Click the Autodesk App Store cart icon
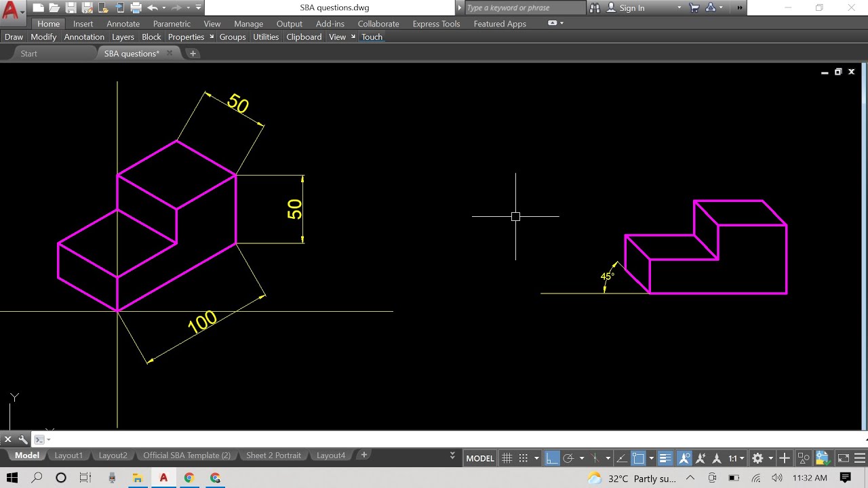Screen dimensions: 868x488 point(694,8)
